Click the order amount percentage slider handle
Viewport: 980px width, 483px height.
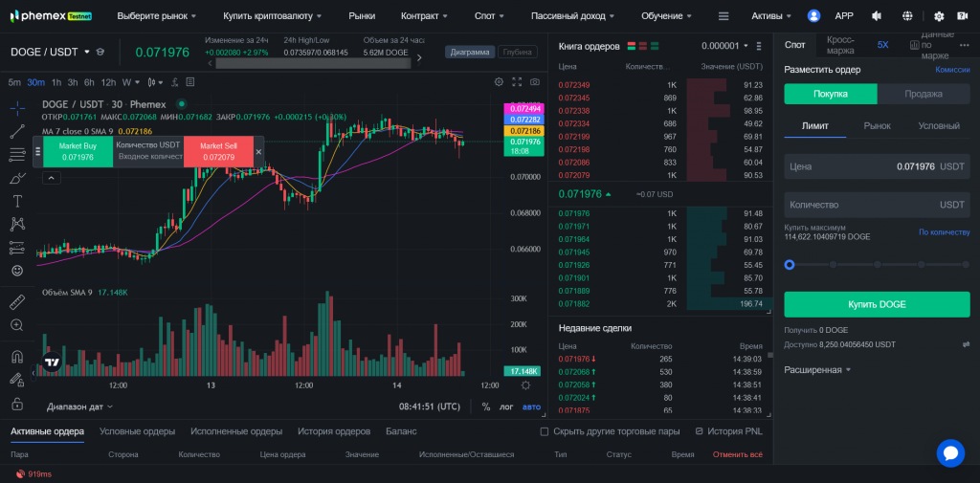pos(790,265)
